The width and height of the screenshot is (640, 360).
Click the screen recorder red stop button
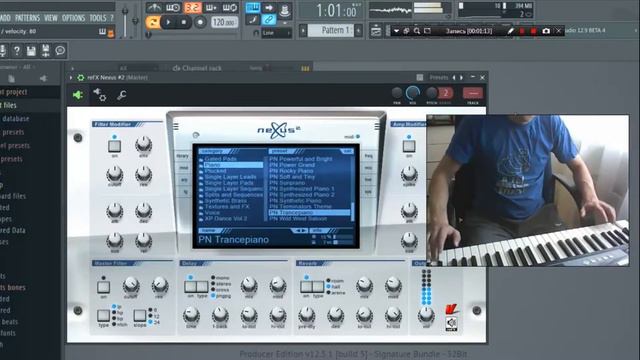click(x=533, y=31)
